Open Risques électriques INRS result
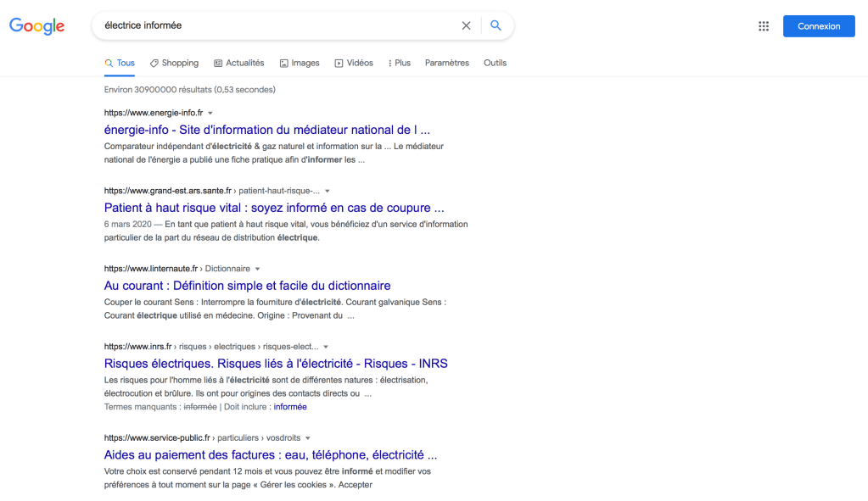 tap(276, 364)
